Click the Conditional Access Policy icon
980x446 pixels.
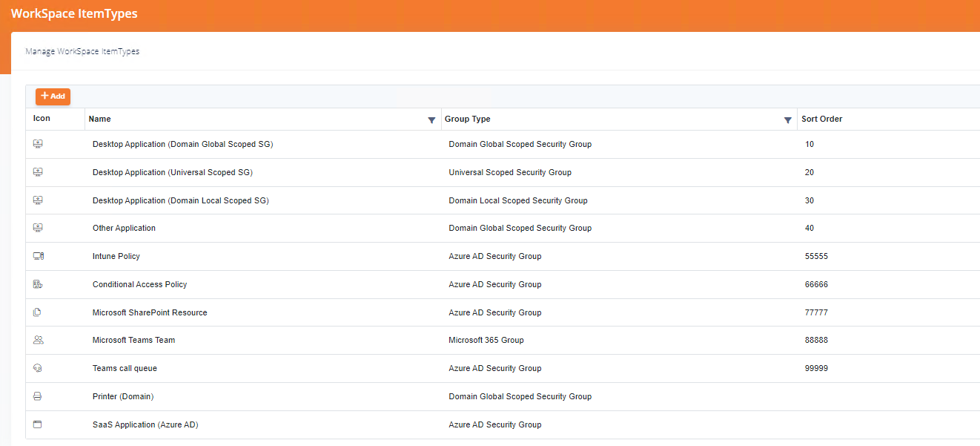point(38,284)
